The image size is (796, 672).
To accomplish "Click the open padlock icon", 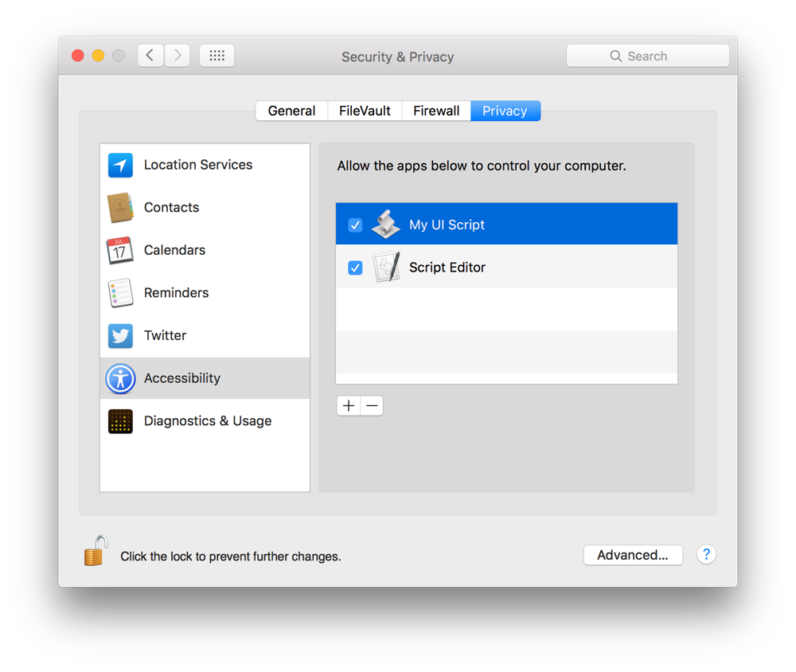I will click(x=96, y=551).
